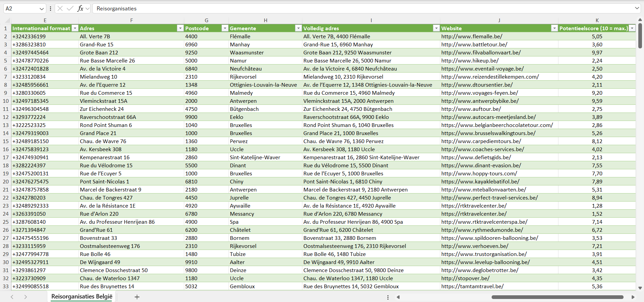Click the Cancel entry X icon
This screenshot has width=644, height=302.
point(60,8)
